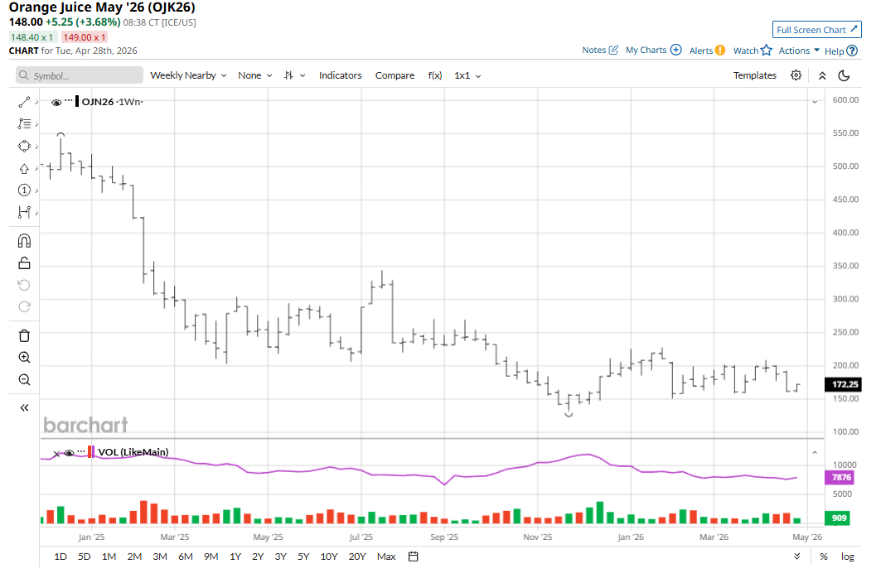
Task: Switch to dark mode moon icon
Action: (845, 75)
